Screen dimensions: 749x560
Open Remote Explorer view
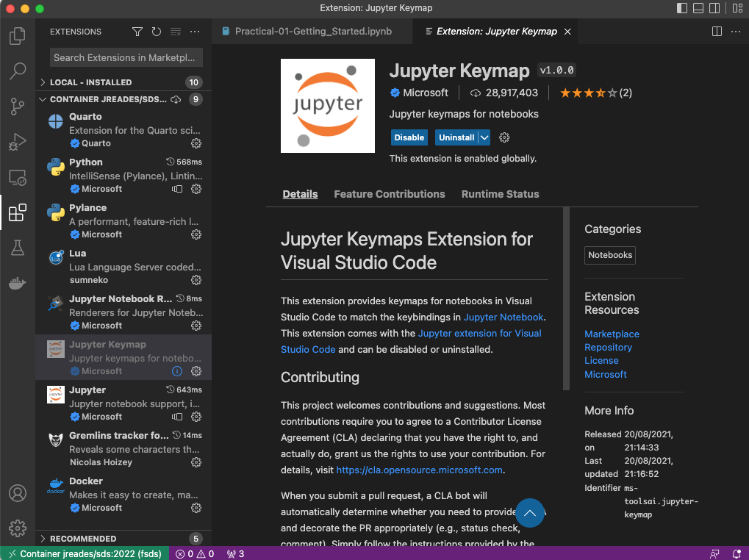17,177
